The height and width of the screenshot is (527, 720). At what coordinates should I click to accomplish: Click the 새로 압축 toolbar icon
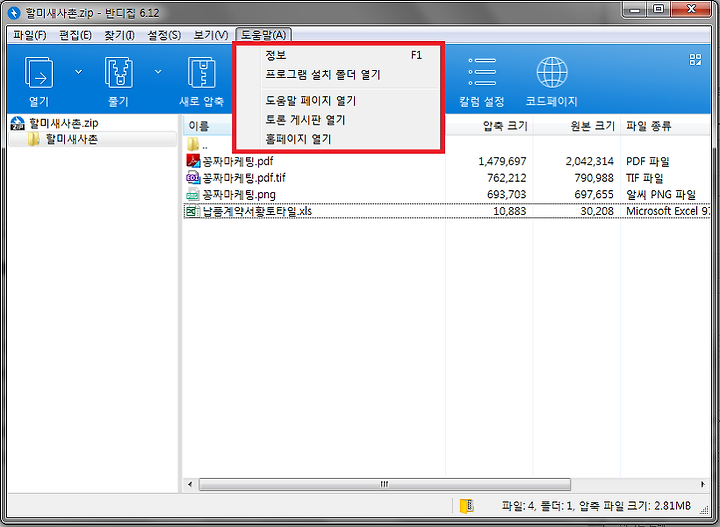202,72
